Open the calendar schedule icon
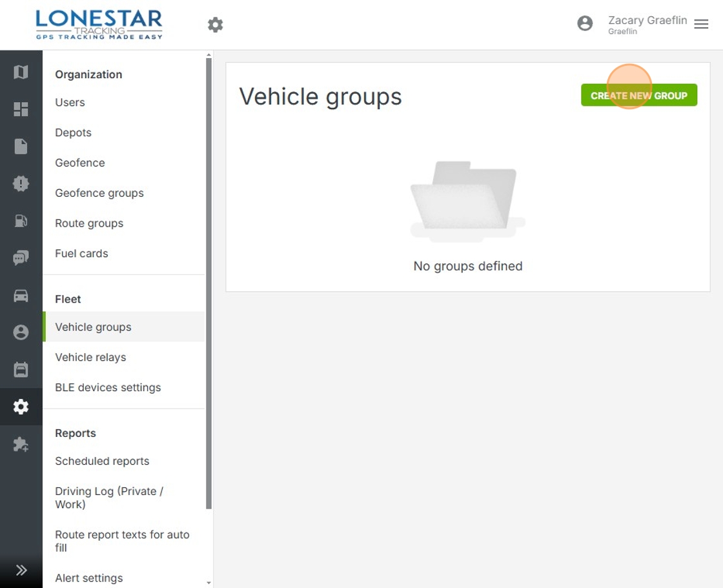 pyautogui.click(x=21, y=369)
